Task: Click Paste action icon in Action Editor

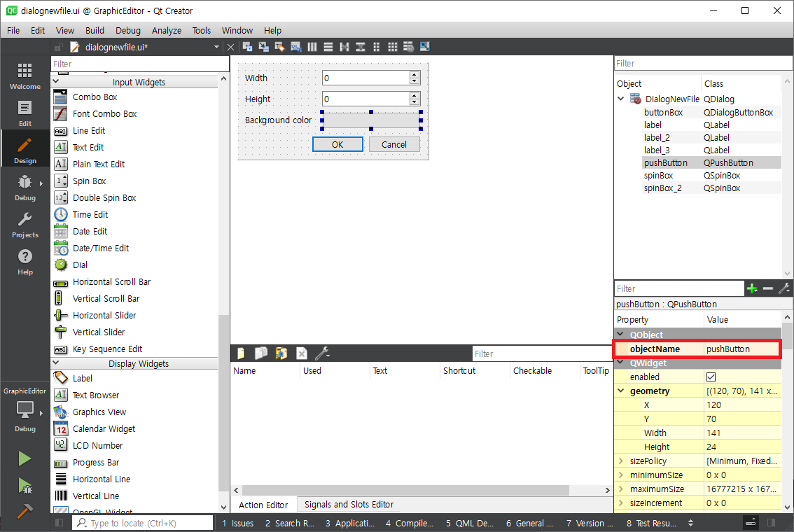Action: [281, 353]
